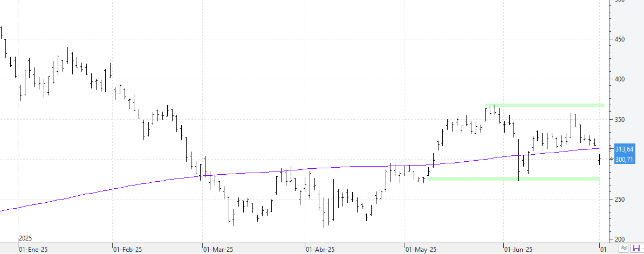Click the purple save floppy disk icon
644x254 pixels.
(636, 248)
